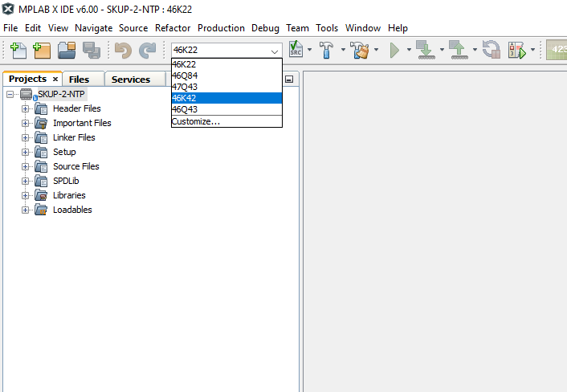The width and height of the screenshot is (567, 392).
Task: Click the Redo arrow icon
Action: (148, 51)
